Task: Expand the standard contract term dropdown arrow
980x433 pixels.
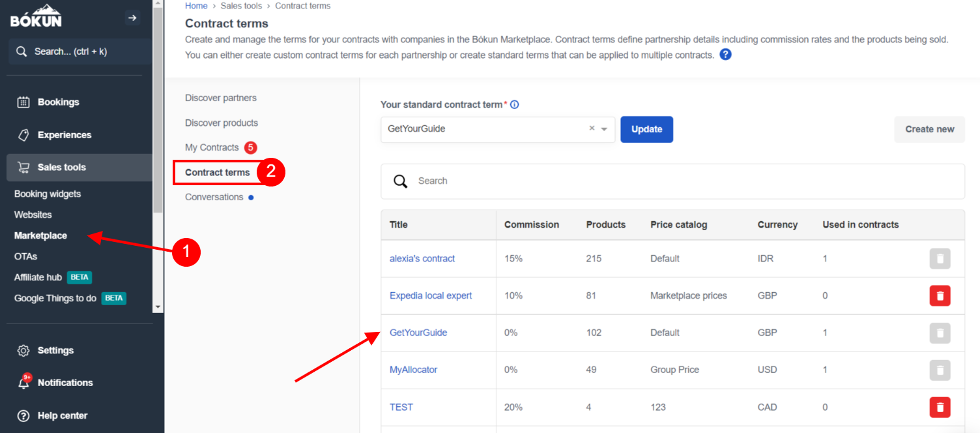Action: (605, 129)
